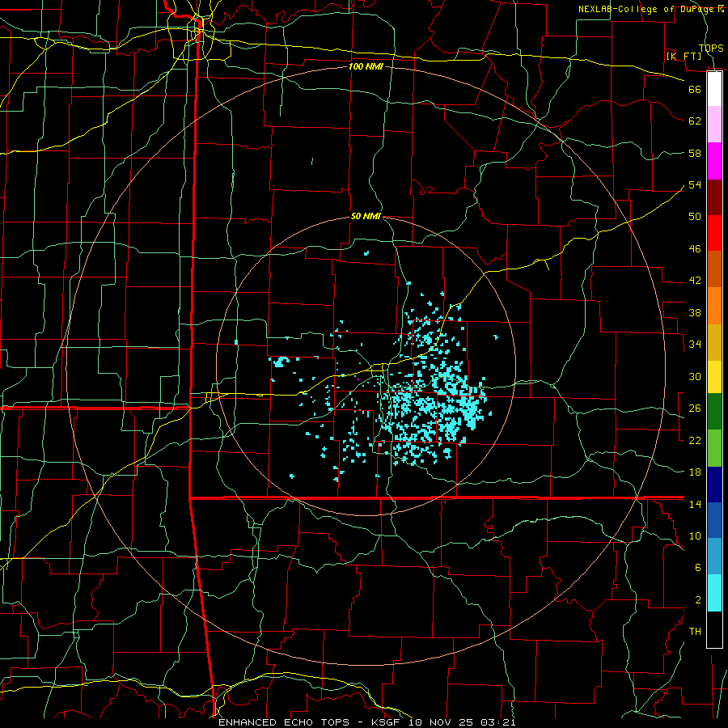
Task: Click the medium blue legend swatch
Action: click(714, 520)
